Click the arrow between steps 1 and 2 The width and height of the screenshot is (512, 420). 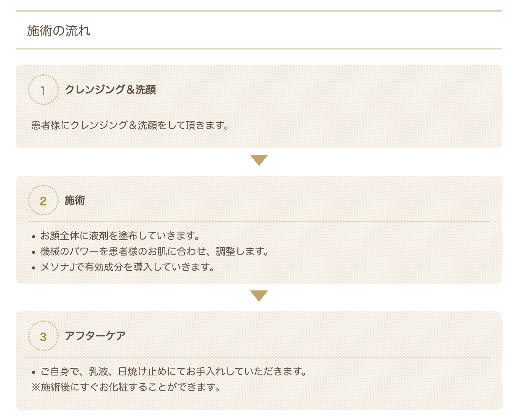(x=259, y=160)
